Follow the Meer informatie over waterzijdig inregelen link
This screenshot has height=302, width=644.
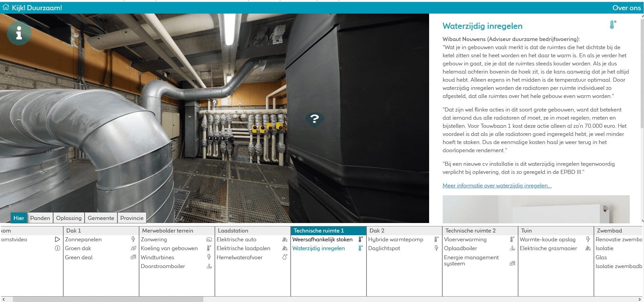click(x=497, y=185)
